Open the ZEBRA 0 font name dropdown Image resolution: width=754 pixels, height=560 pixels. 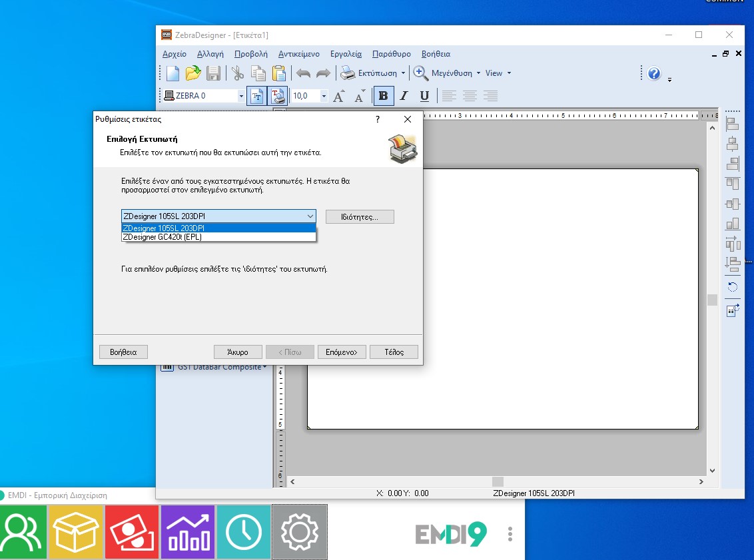(241, 96)
